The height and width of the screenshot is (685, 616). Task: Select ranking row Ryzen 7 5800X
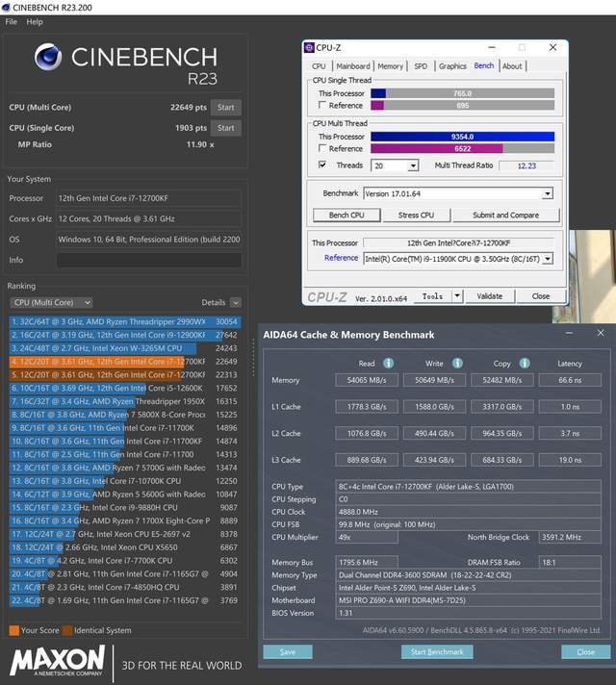click(125, 415)
